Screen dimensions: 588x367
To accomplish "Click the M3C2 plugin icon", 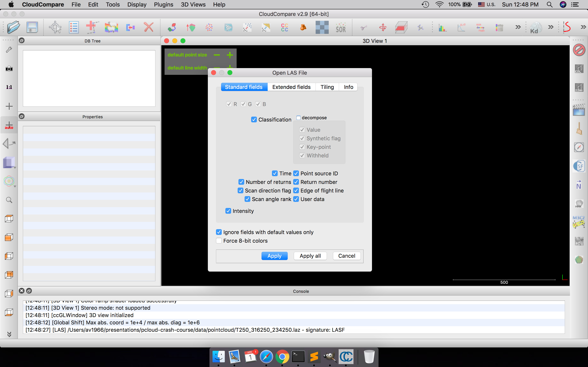I will pos(579,222).
